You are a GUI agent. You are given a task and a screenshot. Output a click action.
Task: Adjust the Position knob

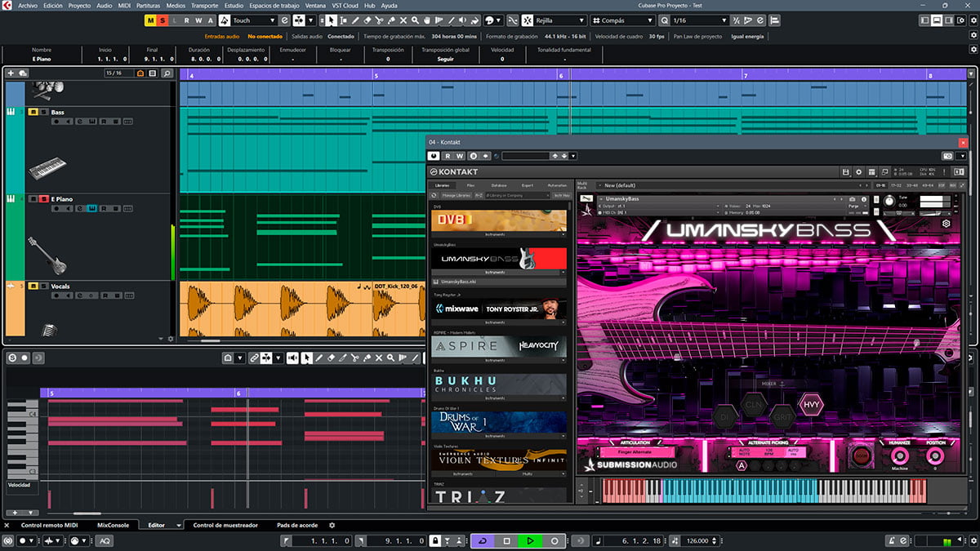pyautogui.click(x=936, y=455)
